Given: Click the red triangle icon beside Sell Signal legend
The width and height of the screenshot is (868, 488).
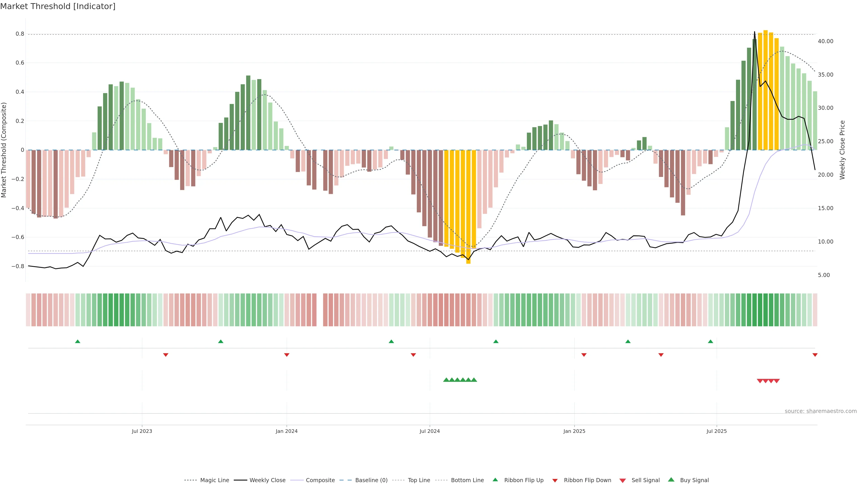Looking at the screenshot, I should (623, 481).
